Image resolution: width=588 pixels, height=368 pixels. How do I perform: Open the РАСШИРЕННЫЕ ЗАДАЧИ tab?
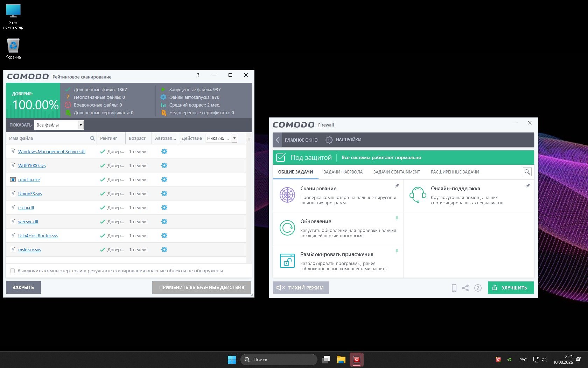click(x=455, y=172)
